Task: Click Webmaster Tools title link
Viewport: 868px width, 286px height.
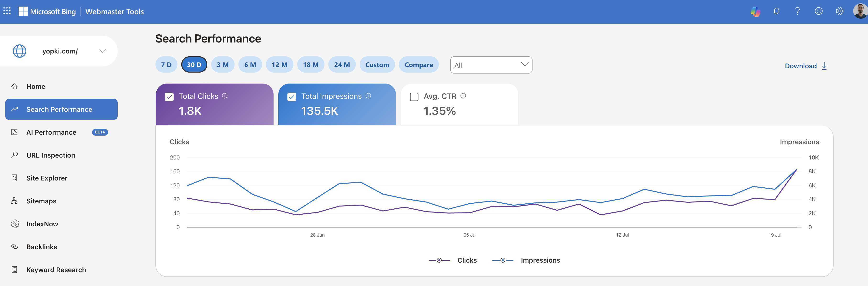Action: click(115, 11)
